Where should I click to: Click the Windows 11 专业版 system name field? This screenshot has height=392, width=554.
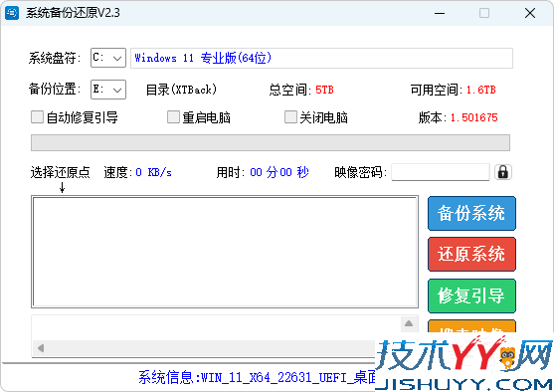tap(321, 58)
